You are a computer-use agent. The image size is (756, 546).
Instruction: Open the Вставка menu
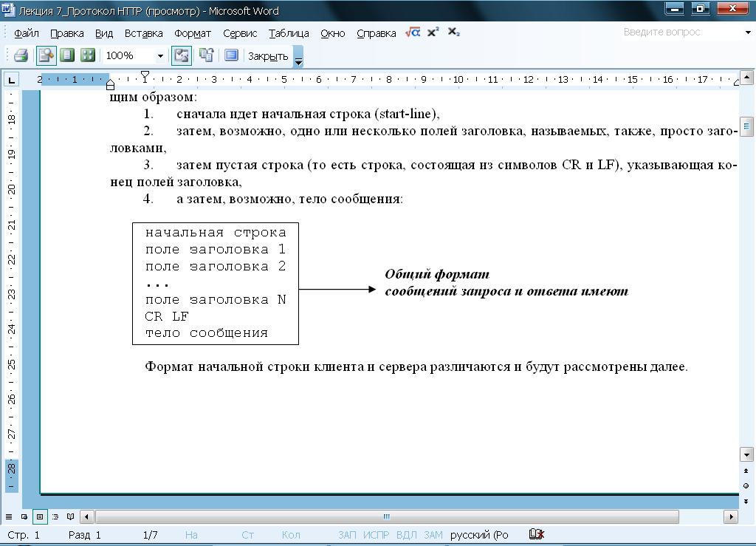[144, 33]
